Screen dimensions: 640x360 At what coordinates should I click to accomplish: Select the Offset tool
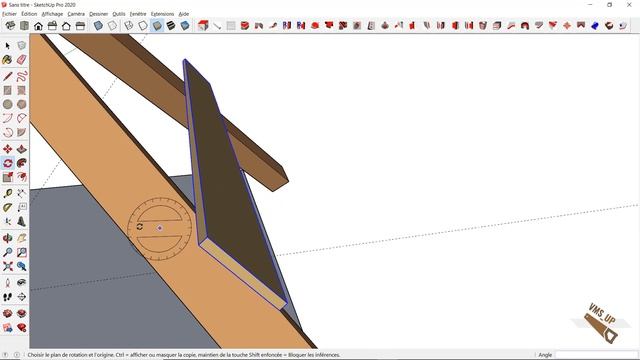coord(22,177)
